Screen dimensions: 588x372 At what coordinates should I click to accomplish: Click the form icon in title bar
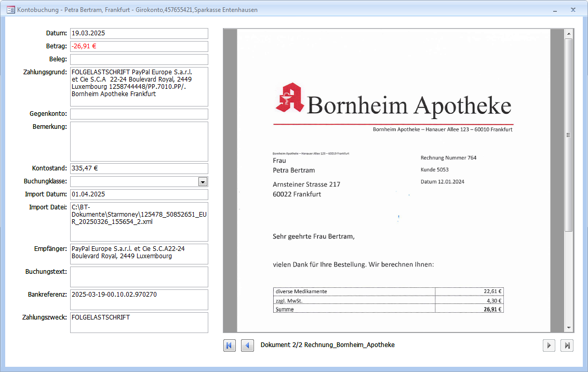11,10
